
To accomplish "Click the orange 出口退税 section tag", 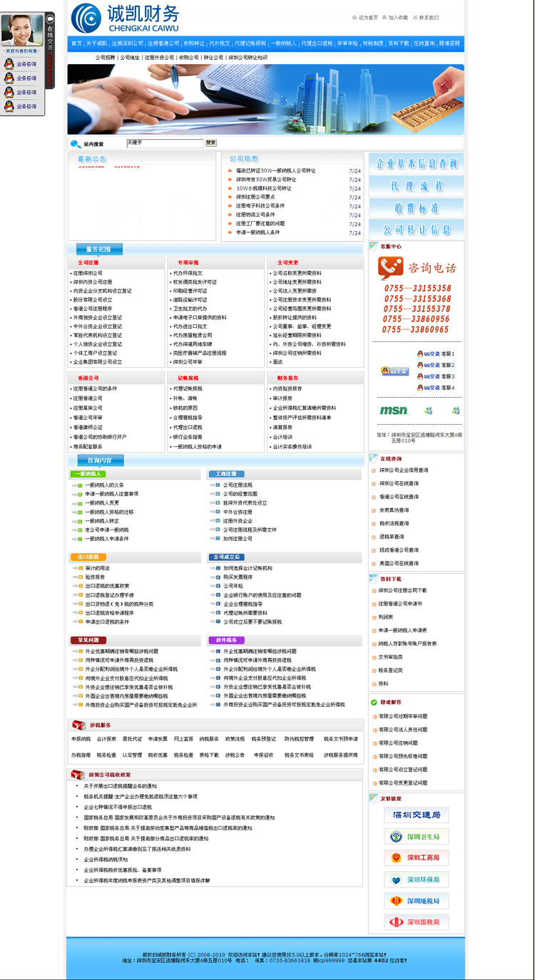I will (x=88, y=557).
